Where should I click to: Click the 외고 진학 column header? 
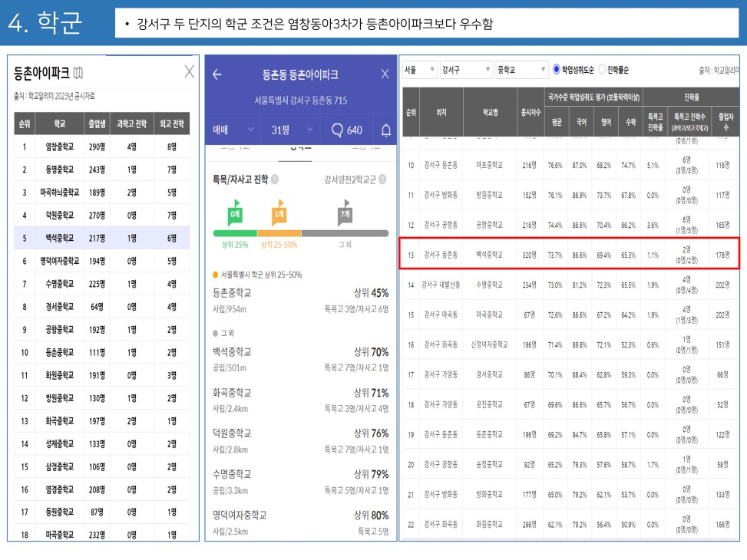tap(172, 124)
